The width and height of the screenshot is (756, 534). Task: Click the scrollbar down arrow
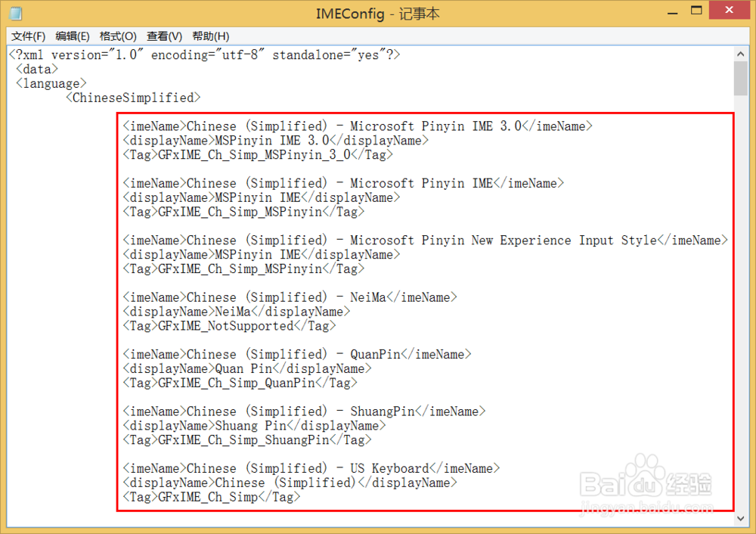pos(741,519)
